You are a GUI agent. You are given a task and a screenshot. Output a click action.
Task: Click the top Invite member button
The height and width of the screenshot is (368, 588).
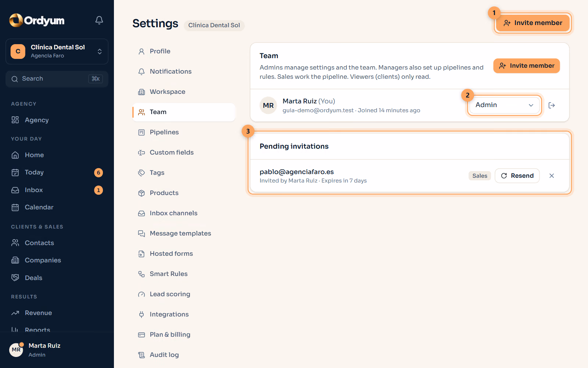click(x=533, y=23)
